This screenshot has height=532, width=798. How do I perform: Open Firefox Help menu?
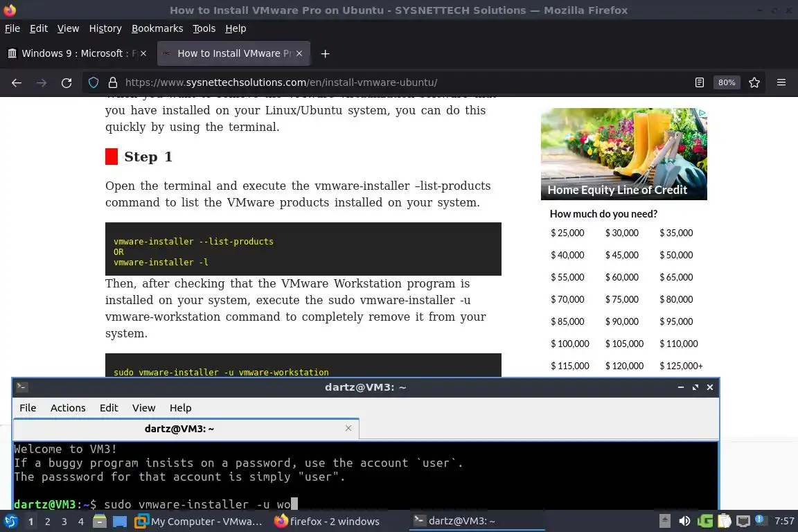pyautogui.click(x=236, y=28)
